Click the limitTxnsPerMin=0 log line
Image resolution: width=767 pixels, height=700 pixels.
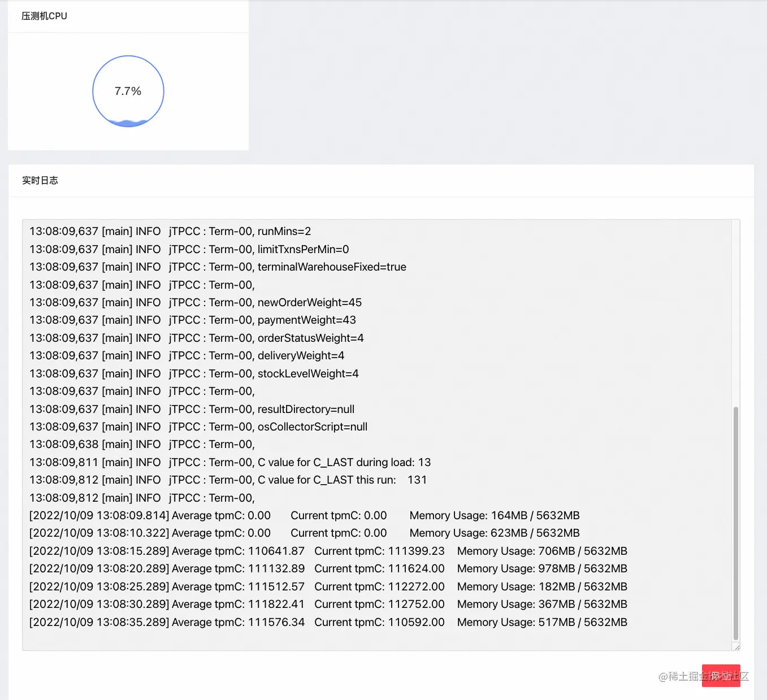(x=189, y=249)
